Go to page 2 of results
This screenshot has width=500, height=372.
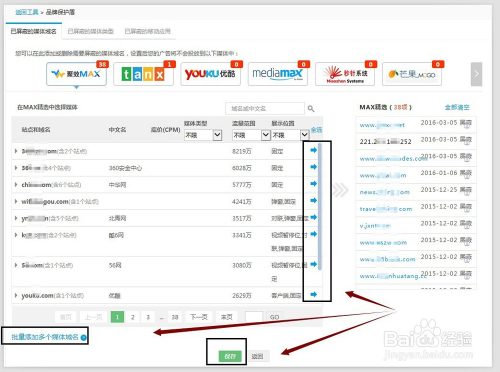[133, 317]
